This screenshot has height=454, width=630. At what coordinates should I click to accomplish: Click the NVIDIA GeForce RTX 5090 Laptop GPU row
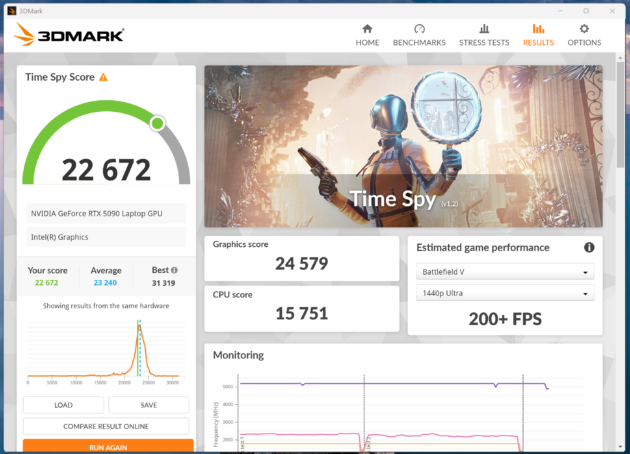pyautogui.click(x=106, y=213)
